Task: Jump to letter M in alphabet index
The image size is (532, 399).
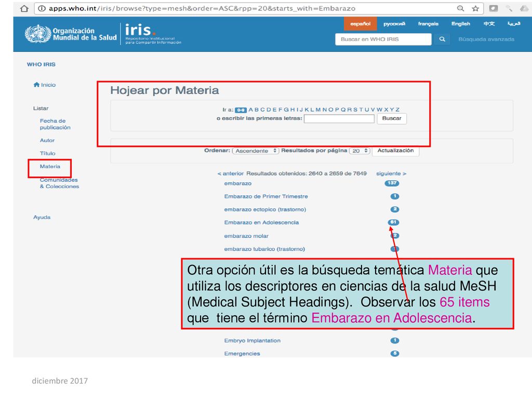Action: pyautogui.click(x=318, y=110)
